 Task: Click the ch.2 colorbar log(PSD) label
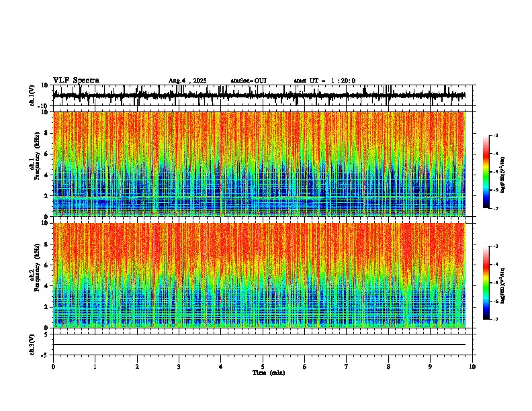pos(502,286)
